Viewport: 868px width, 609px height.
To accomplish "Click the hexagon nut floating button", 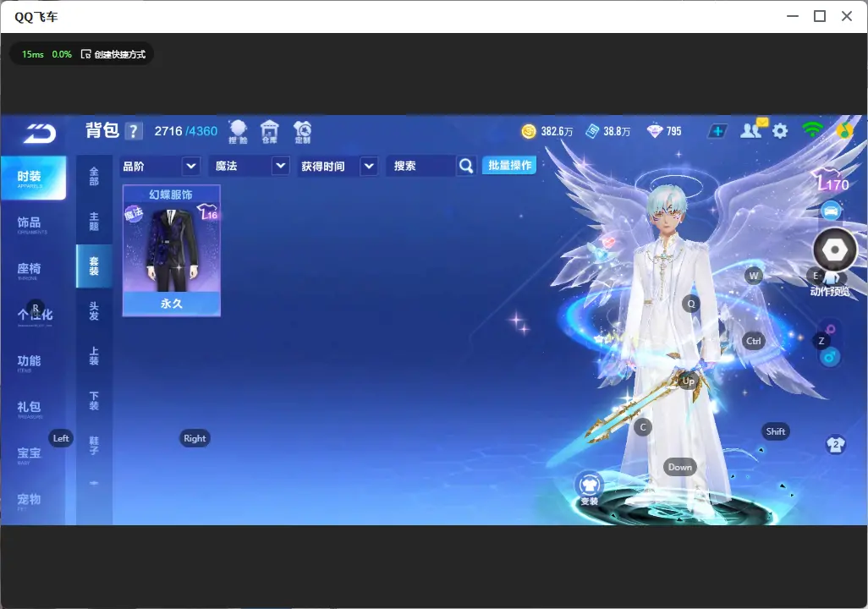I will [835, 250].
